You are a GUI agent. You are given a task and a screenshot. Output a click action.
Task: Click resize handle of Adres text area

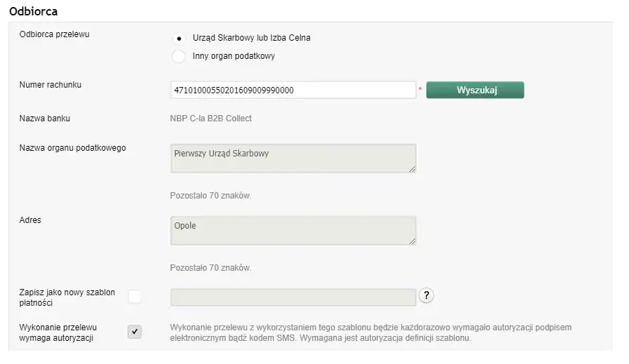point(412,241)
